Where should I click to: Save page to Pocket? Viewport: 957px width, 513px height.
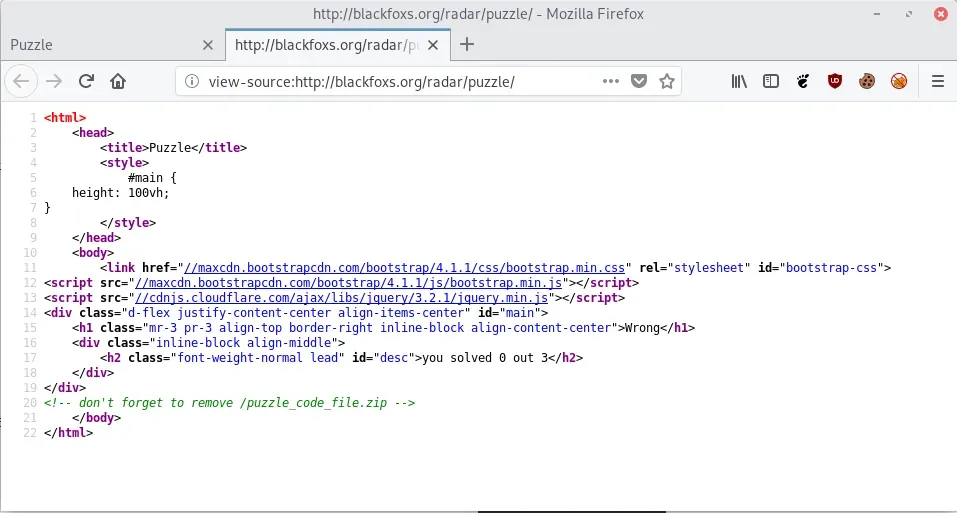pyautogui.click(x=639, y=81)
